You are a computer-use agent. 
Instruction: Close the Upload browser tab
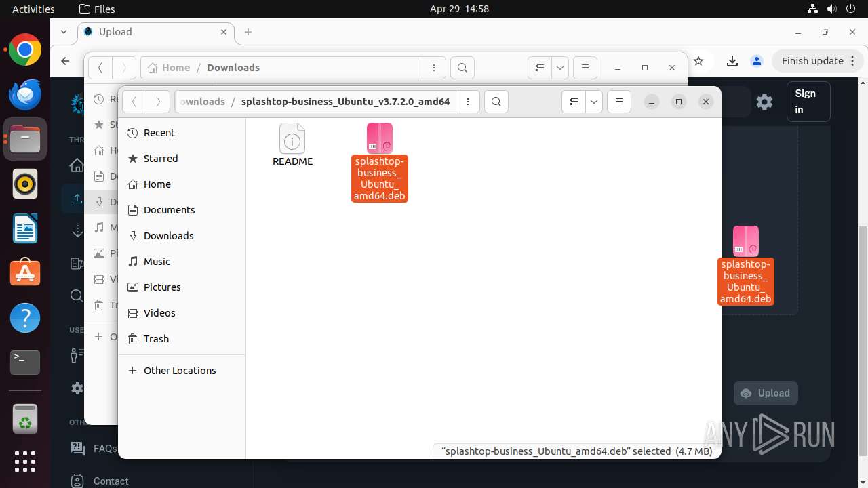click(224, 32)
